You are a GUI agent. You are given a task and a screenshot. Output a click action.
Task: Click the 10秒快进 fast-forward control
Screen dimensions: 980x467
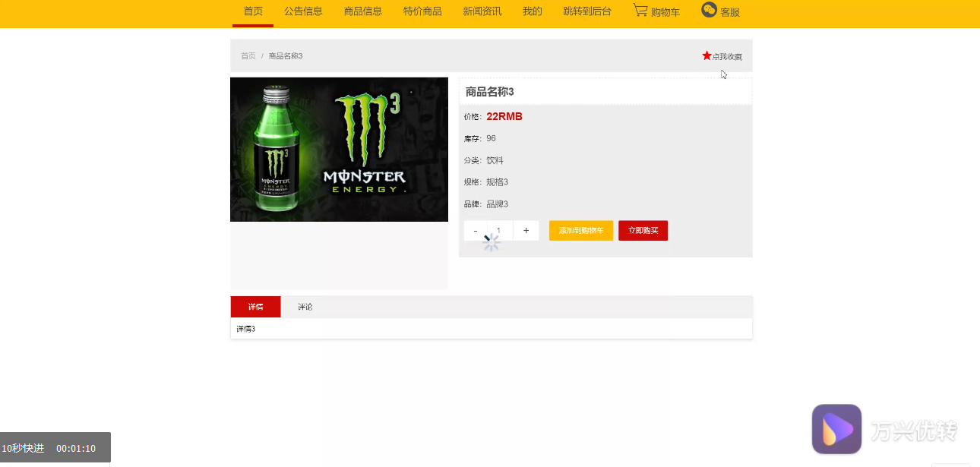click(23, 448)
